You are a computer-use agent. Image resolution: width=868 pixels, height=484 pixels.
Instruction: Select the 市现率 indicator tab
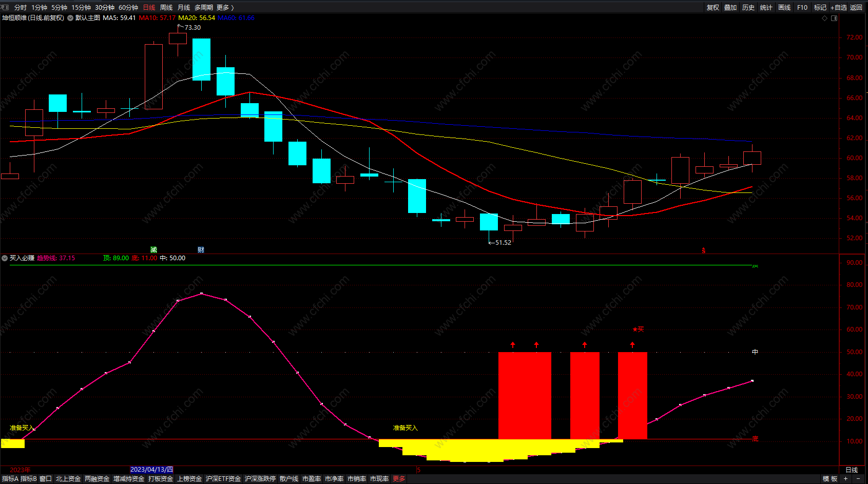379,479
